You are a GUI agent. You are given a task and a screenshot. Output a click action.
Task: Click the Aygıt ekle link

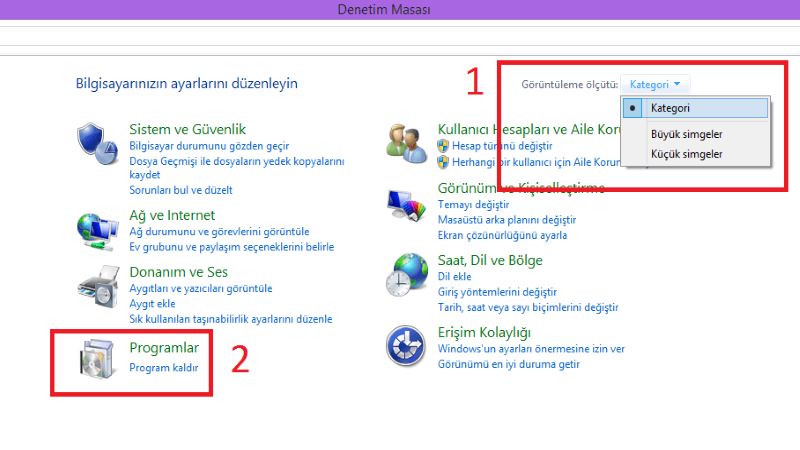pos(152,304)
